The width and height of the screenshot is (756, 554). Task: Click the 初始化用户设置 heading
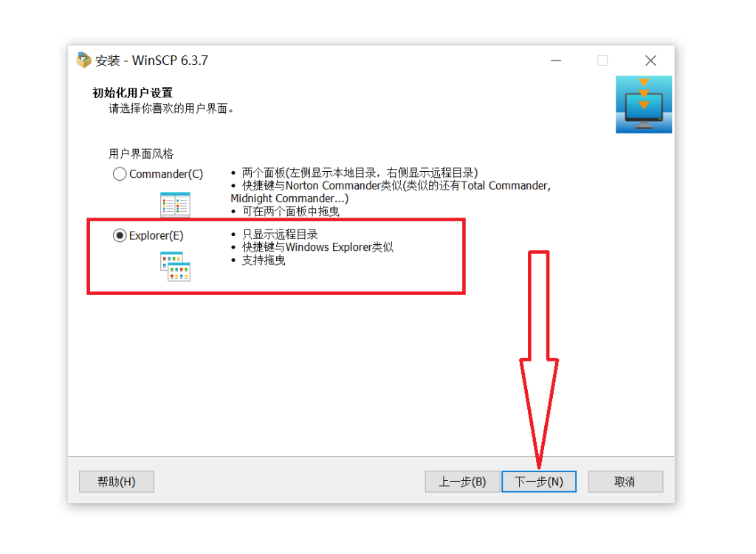point(133,93)
